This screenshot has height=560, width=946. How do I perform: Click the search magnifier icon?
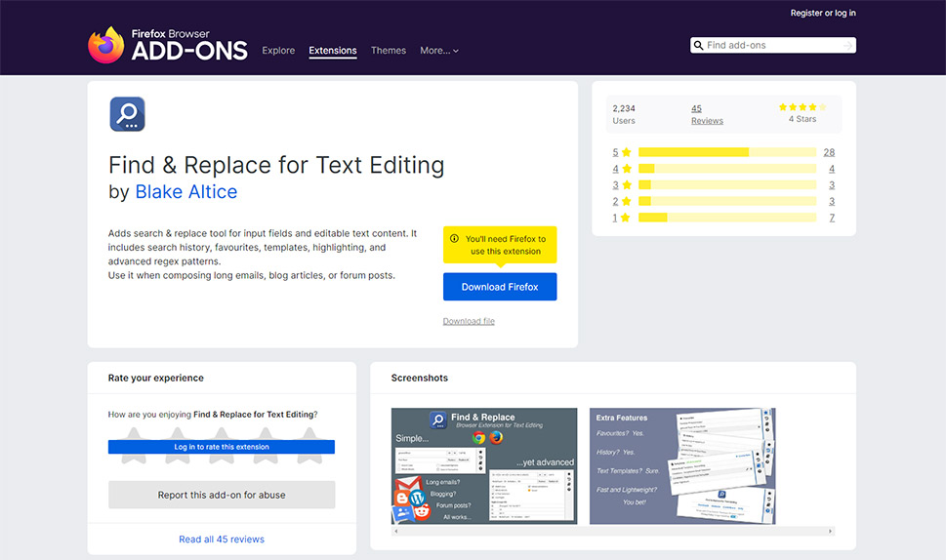698,45
